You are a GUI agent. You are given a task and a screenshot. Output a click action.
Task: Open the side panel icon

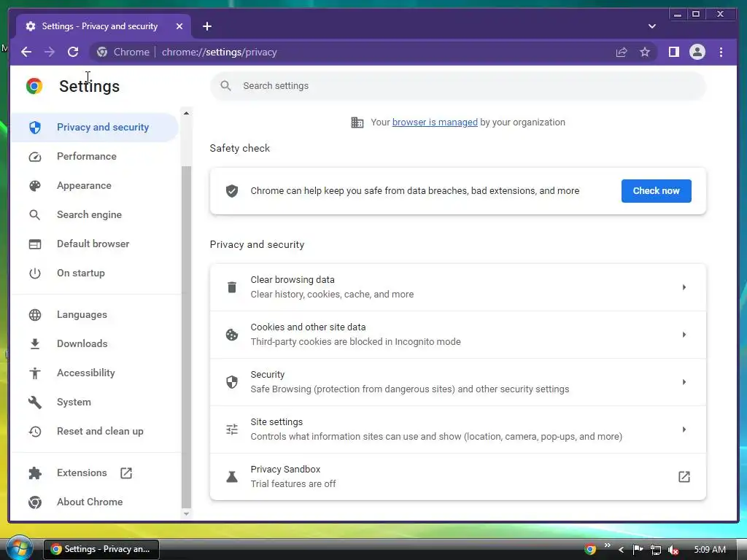673,52
